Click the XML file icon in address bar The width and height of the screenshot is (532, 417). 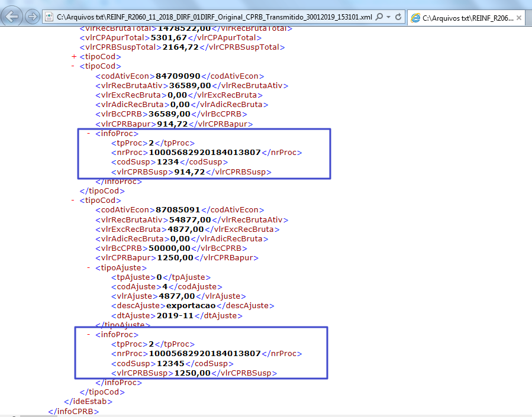coord(50,17)
